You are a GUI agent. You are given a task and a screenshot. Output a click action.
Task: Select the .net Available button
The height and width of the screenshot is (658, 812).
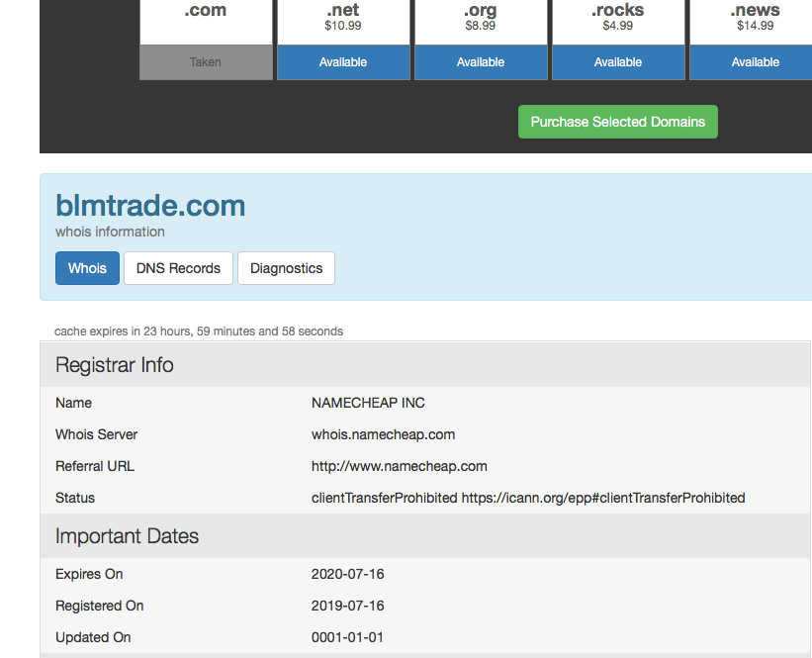tap(343, 62)
